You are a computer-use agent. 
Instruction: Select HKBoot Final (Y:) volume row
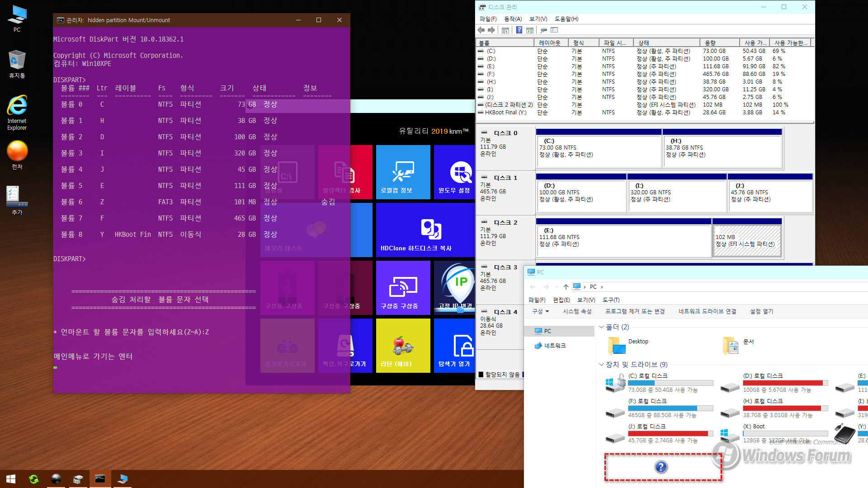click(x=644, y=113)
